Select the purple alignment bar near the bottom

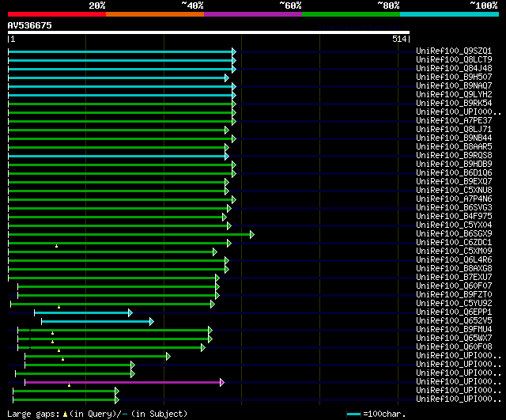coord(123,383)
